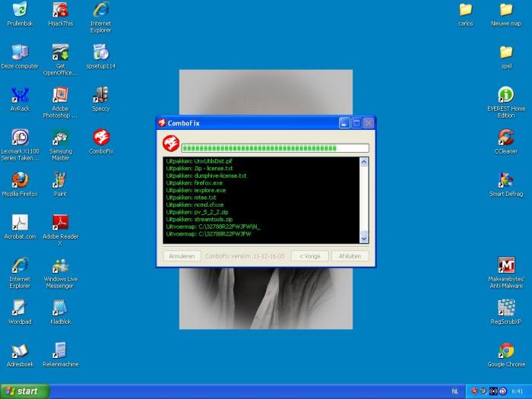Click the log line 'Uitpakken: iexplore.exe'

196,190
